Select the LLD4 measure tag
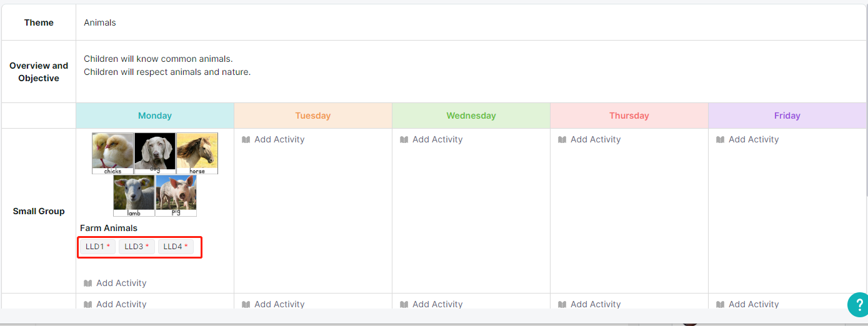The image size is (868, 326). coord(176,247)
